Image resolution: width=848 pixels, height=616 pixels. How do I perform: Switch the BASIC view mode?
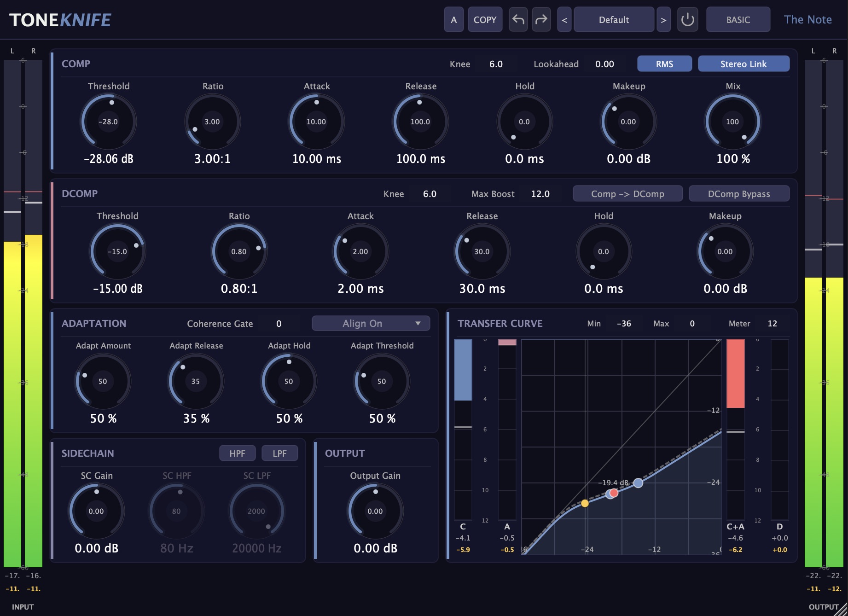point(738,19)
